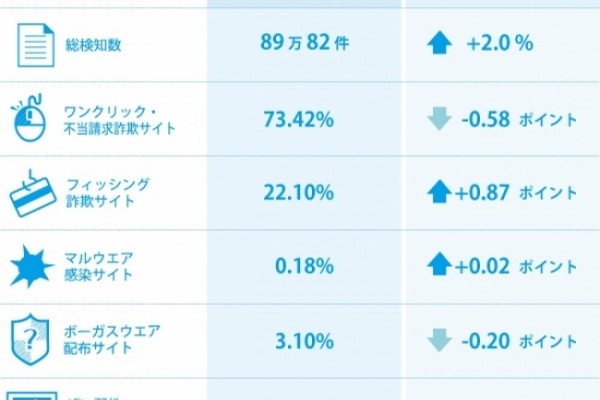
Task: Click the up arrow beside +0.87 ポイント
Action: coord(439,191)
